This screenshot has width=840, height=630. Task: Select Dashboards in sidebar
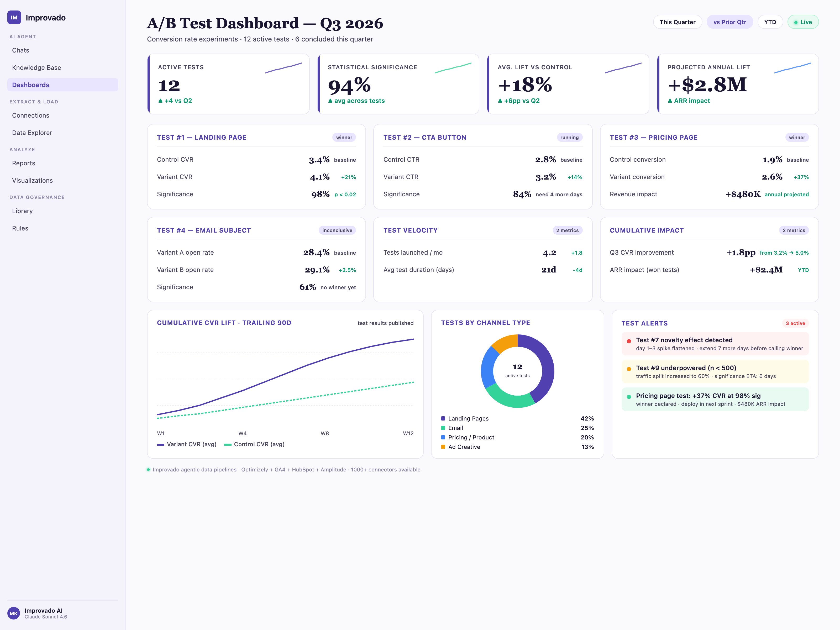click(x=63, y=85)
